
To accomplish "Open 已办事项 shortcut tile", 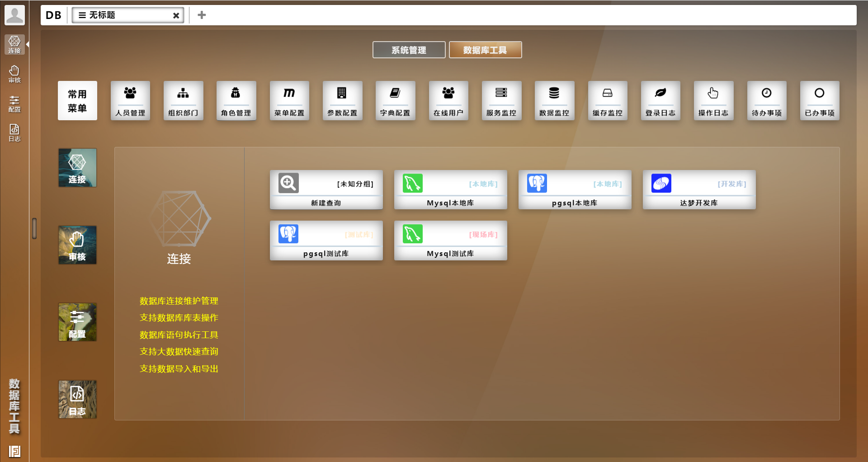I will tap(820, 100).
